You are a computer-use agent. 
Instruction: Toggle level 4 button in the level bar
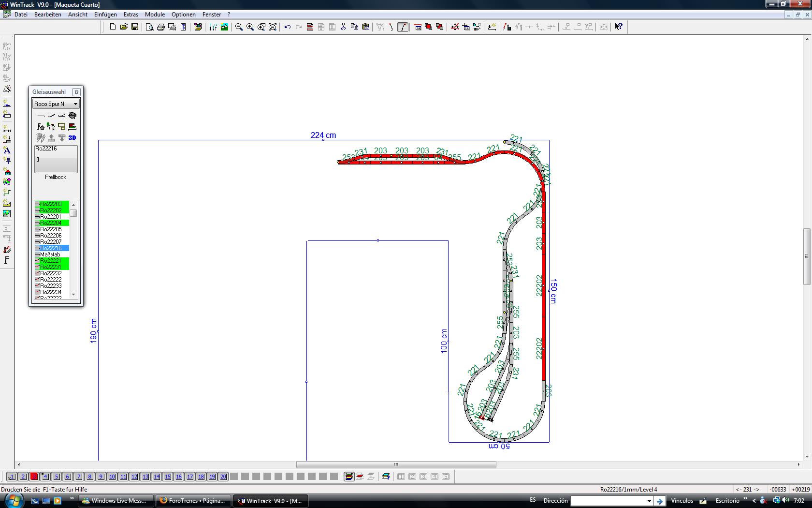(x=45, y=477)
